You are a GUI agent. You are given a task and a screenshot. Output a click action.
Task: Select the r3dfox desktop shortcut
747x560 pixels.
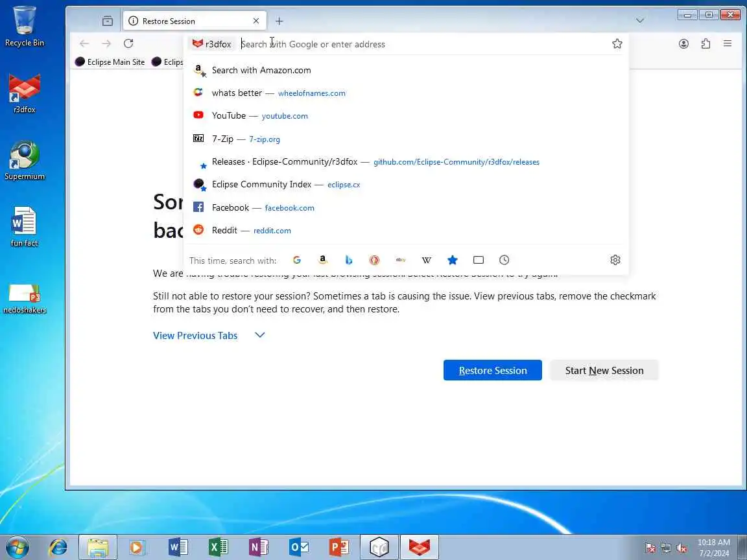click(24, 93)
